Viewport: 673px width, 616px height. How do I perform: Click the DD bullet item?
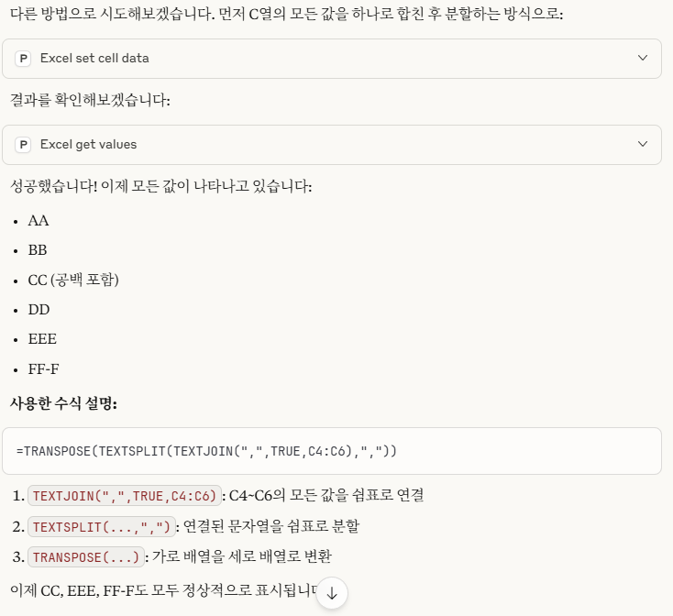pyautogui.click(x=39, y=309)
